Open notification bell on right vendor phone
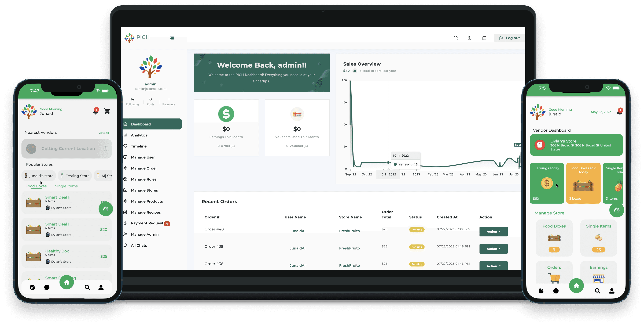This screenshot has height=324, width=644. [x=620, y=112]
